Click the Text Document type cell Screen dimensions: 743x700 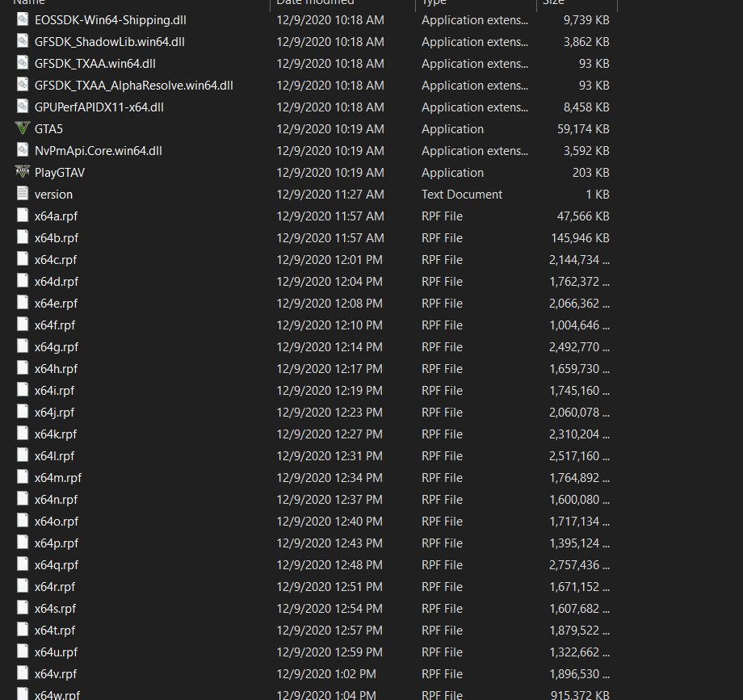coord(462,195)
